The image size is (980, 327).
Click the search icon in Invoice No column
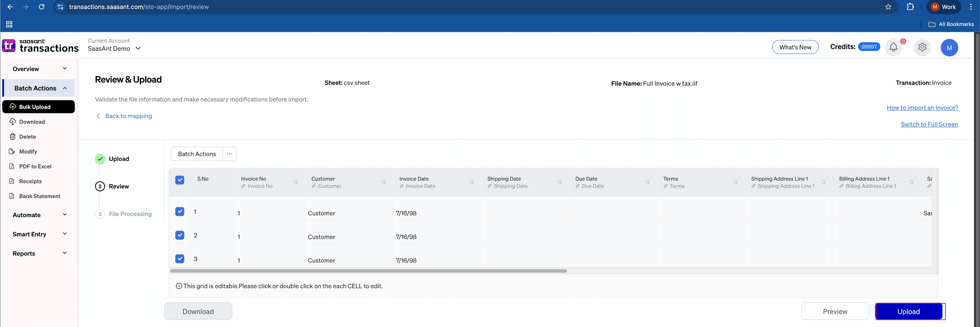[x=296, y=182]
